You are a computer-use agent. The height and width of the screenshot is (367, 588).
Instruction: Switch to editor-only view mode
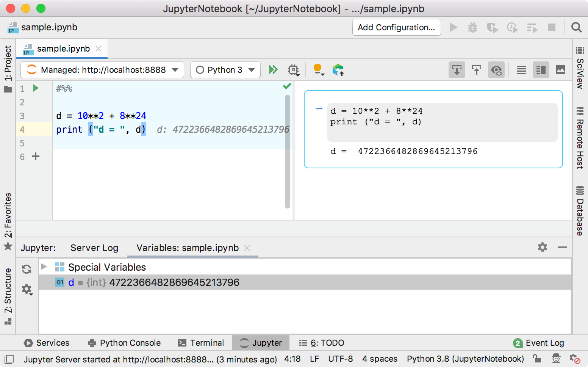click(x=521, y=70)
